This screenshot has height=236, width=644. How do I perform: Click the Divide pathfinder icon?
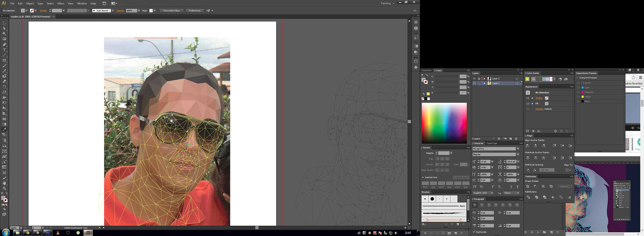pyautogui.click(x=528, y=197)
